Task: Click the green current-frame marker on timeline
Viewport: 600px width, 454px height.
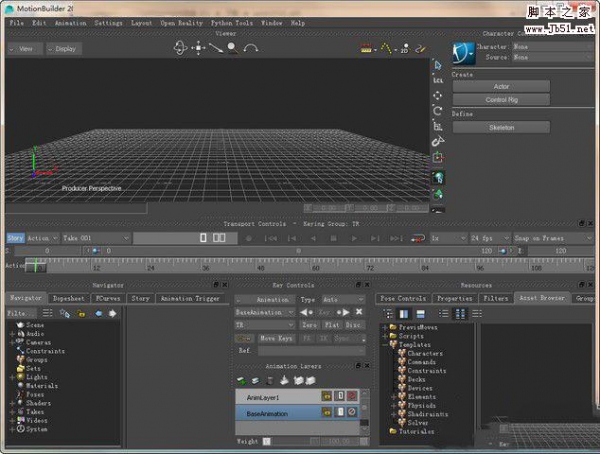Action: [x=36, y=265]
